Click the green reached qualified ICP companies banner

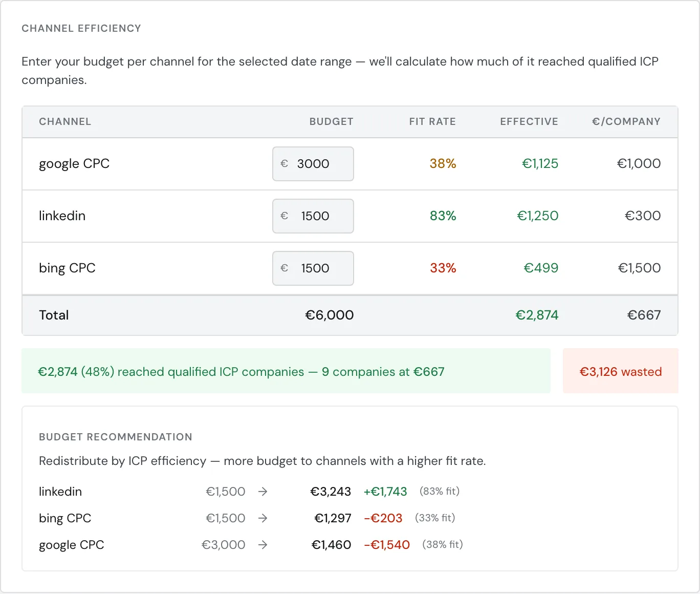286,371
